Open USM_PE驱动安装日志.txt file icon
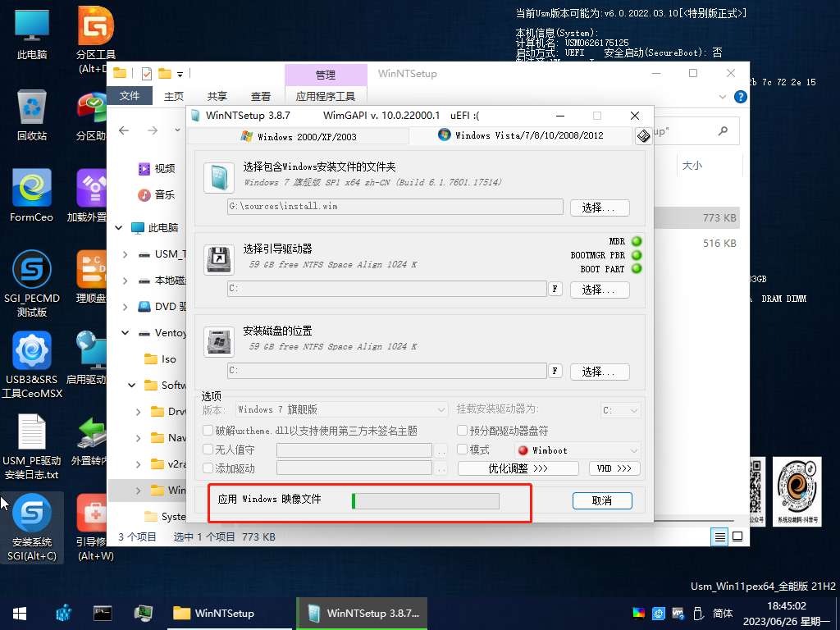This screenshot has height=630, width=840. 32,447
